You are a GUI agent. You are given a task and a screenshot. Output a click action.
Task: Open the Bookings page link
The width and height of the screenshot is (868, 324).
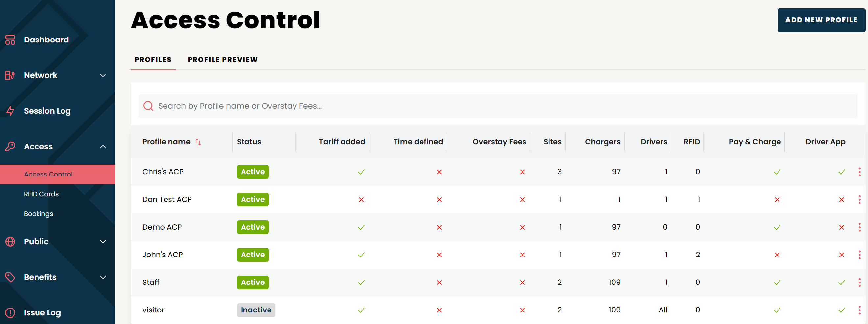38,213
